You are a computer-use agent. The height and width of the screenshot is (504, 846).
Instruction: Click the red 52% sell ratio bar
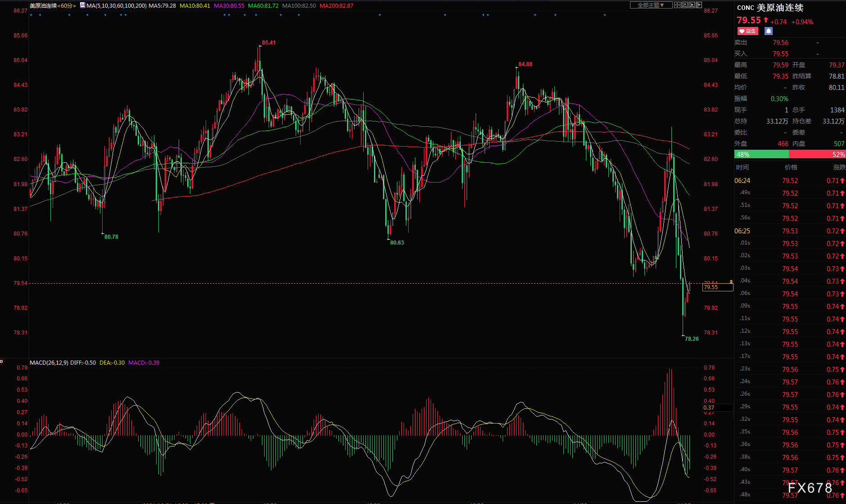(817, 154)
